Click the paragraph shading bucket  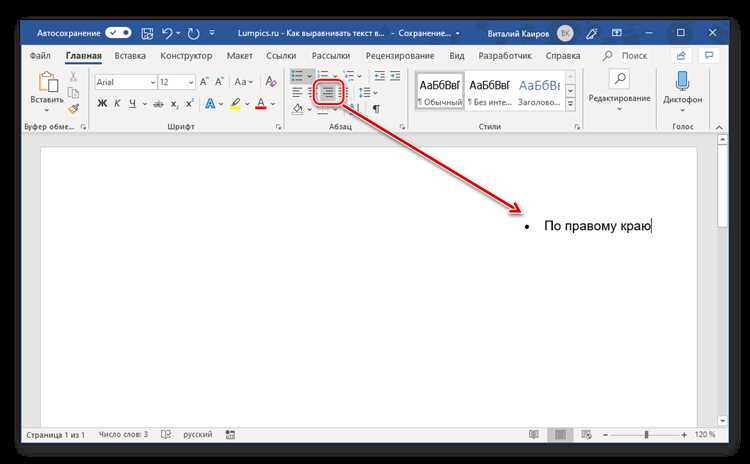(x=298, y=109)
